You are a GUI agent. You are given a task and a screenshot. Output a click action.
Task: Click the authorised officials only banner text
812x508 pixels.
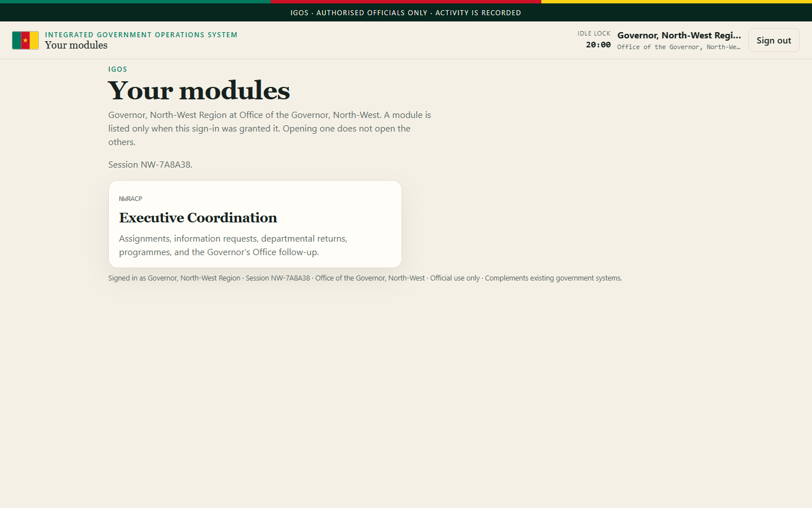[x=406, y=12]
